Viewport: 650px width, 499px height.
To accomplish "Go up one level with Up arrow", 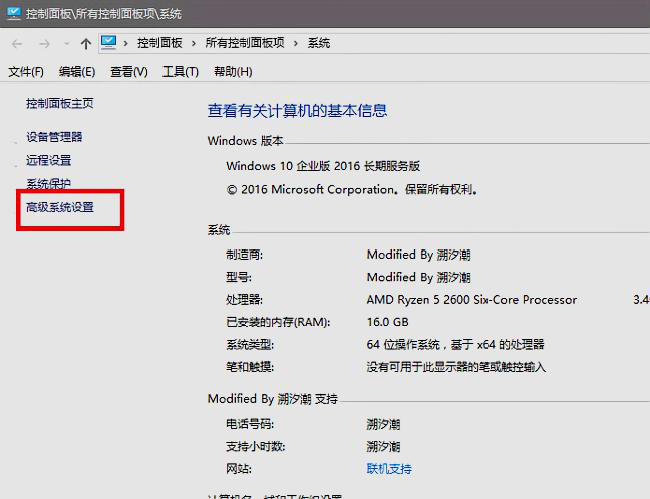I will click(x=86, y=44).
